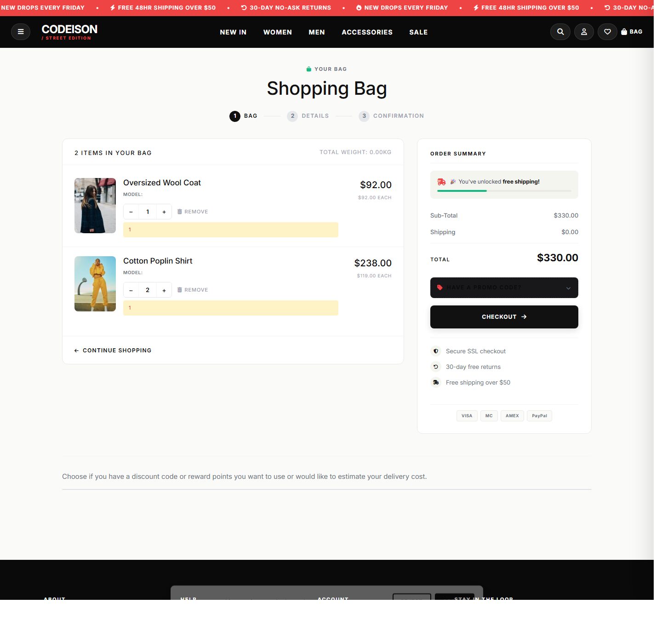The height and width of the screenshot is (644, 662).
Task: Click the Checkout button
Action: tap(504, 317)
